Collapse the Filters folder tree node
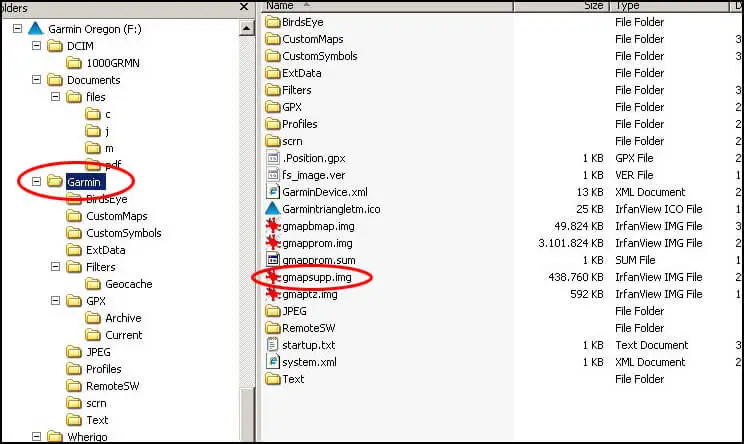The height and width of the screenshot is (444, 744). pos(56,267)
